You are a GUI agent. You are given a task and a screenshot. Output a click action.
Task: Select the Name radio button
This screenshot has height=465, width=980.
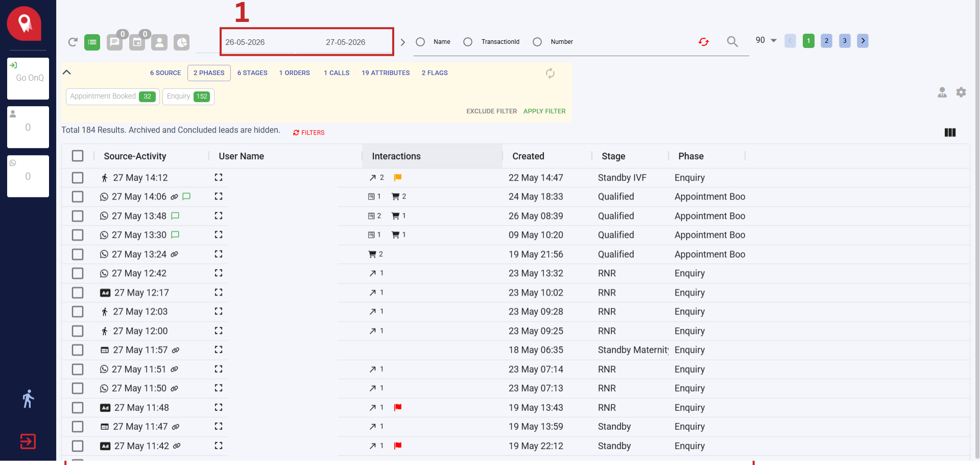420,42
